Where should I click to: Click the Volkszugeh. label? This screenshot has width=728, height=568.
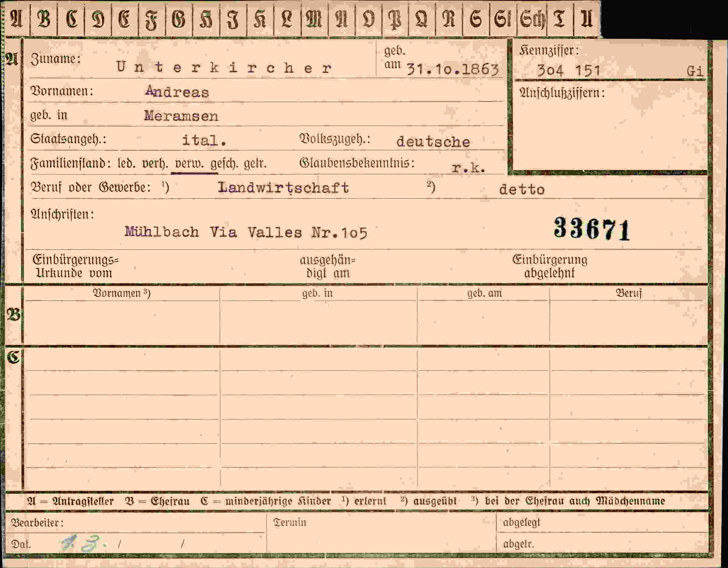[335, 139]
